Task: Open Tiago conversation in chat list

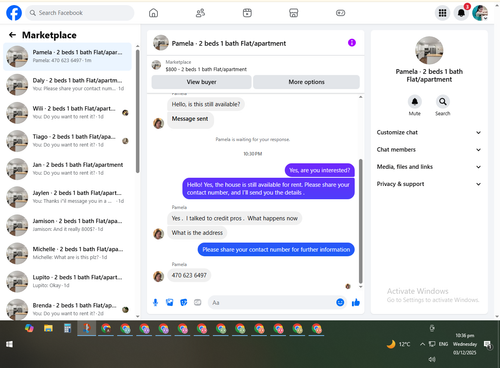Action: [67, 141]
